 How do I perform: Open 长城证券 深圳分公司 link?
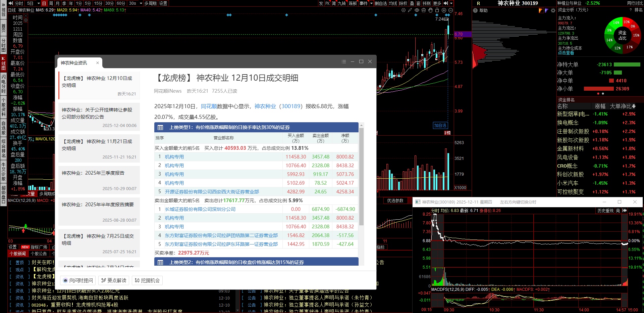(x=200, y=209)
